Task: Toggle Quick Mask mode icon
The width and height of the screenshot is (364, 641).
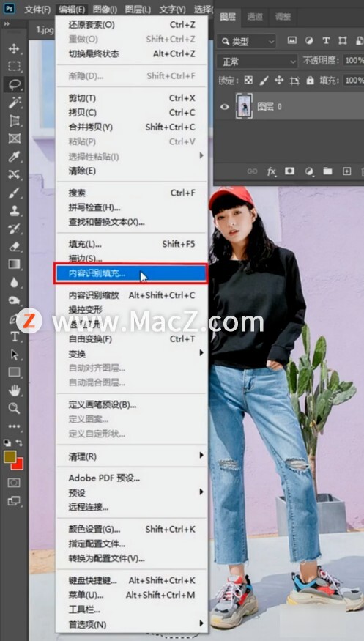Action: [14, 483]
